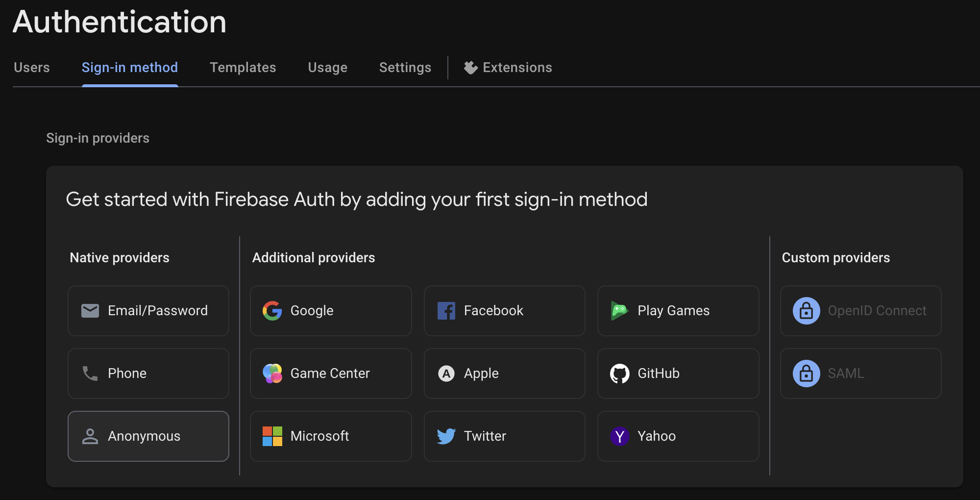
Task: Switch to the Settings tab
Action: 405,68
